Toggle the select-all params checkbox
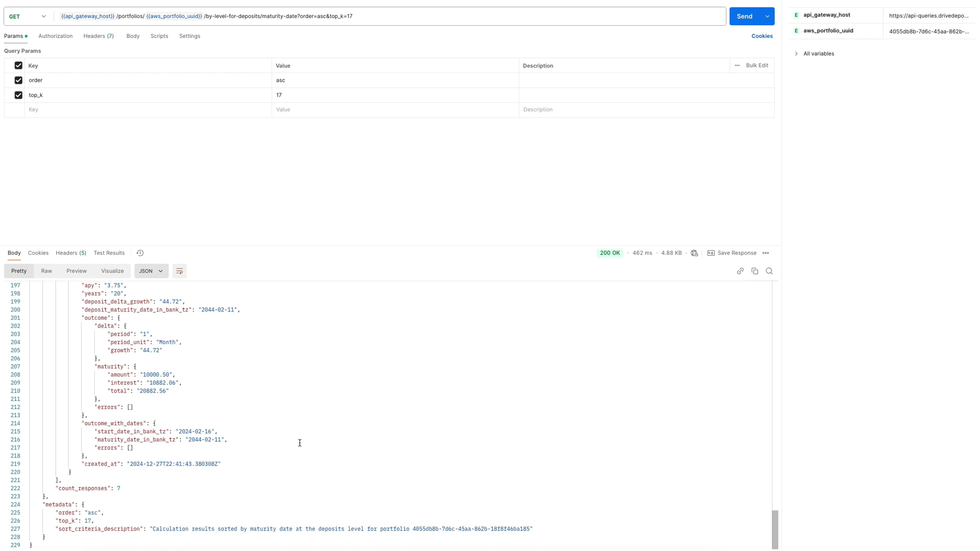The image size is (980, 551). coord(18,65)
